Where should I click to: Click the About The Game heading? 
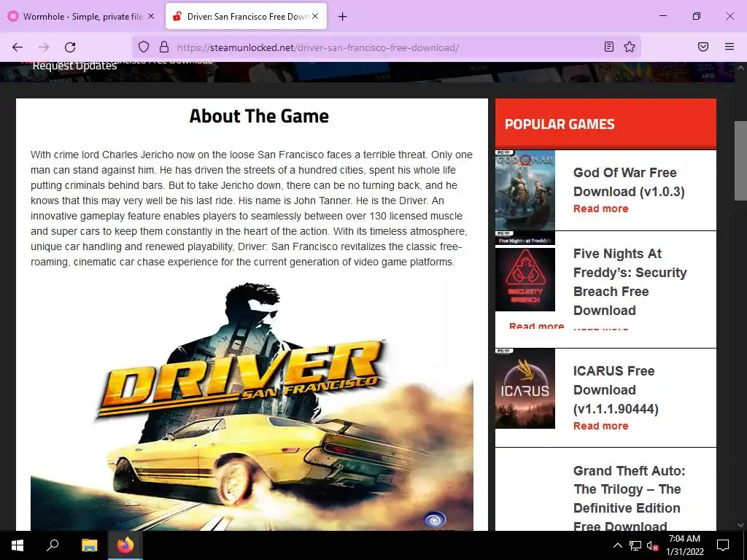259,116
